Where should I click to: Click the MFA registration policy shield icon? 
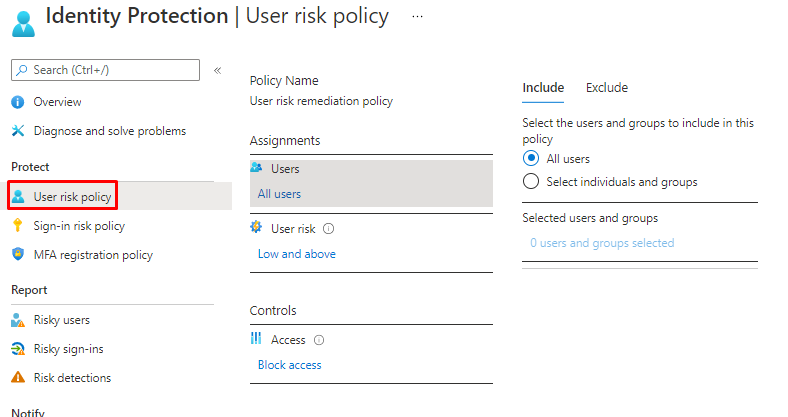pos(17,255)
